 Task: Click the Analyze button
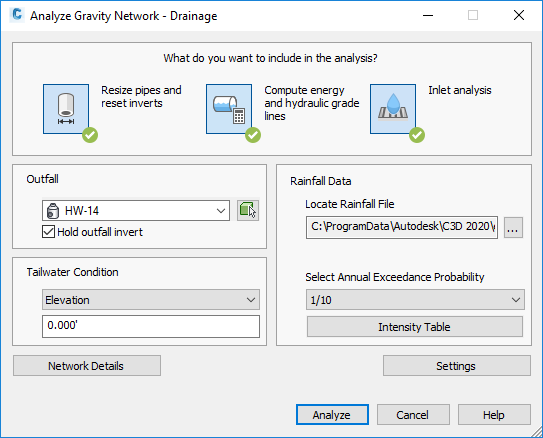332,414
